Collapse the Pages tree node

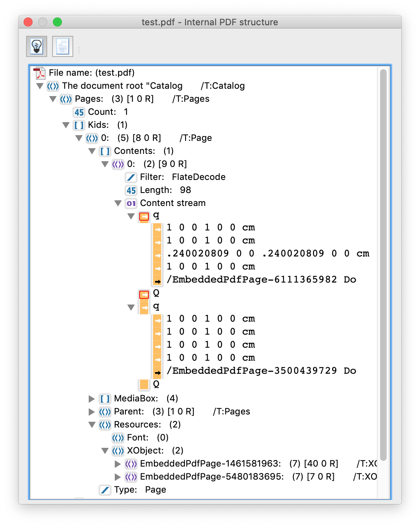pos(52,99)
